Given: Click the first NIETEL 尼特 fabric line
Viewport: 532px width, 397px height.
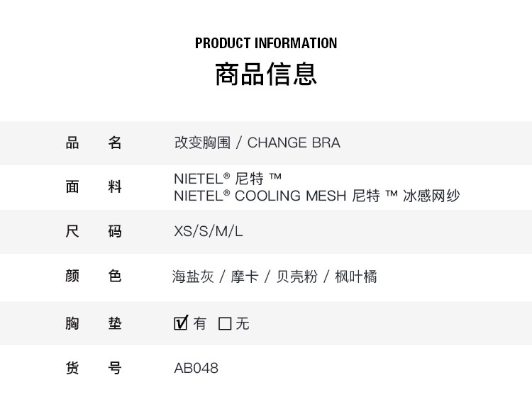Looking at the screenshot, I should click(x=228, y=178).
